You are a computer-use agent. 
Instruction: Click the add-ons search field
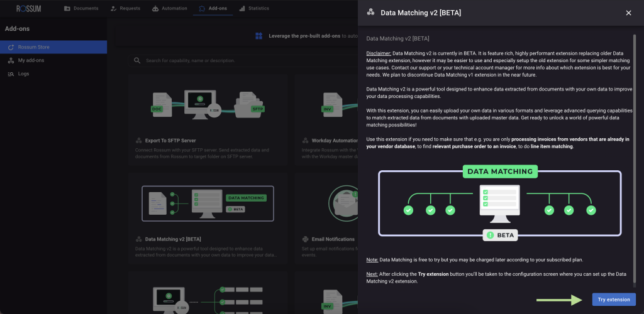coord(242,61)
